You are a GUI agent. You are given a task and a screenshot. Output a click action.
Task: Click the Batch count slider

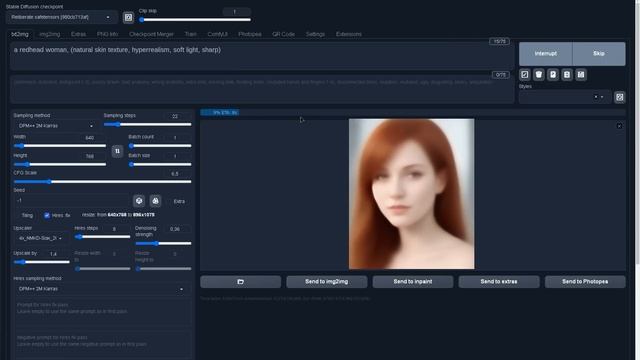click(x=160, y=146)
